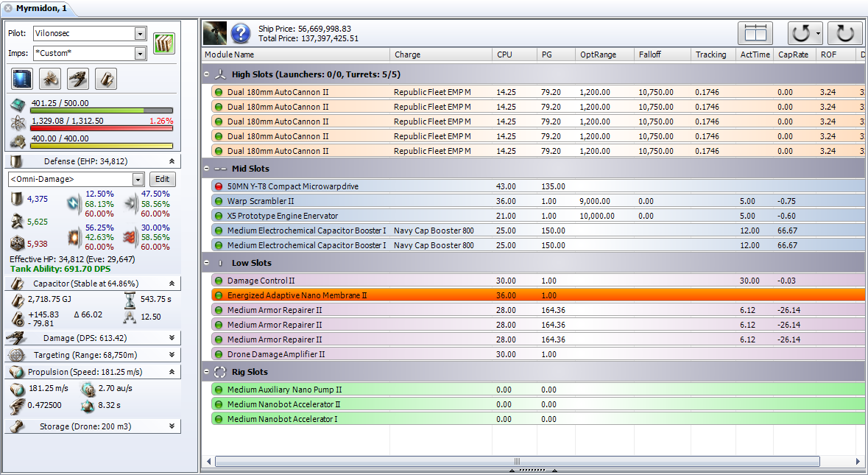Viewport: 868px width, 475px height.
Task: Click the explosive resistance icon beside 30.00%
Action: 131,237
